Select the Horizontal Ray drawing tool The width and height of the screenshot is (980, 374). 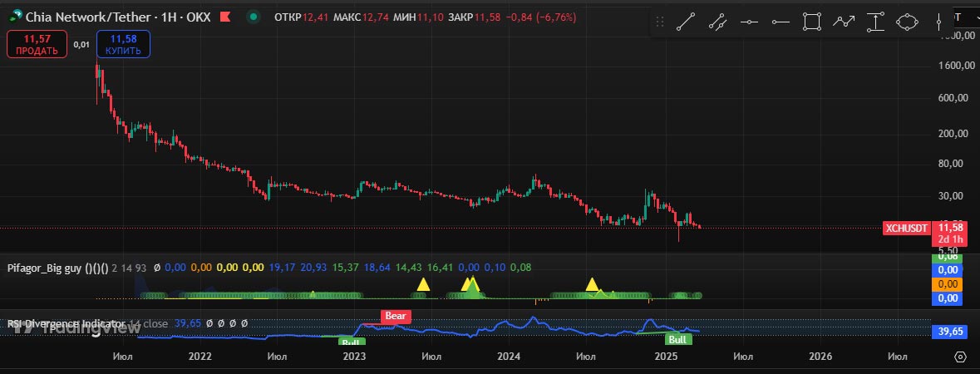click(781, 22)
